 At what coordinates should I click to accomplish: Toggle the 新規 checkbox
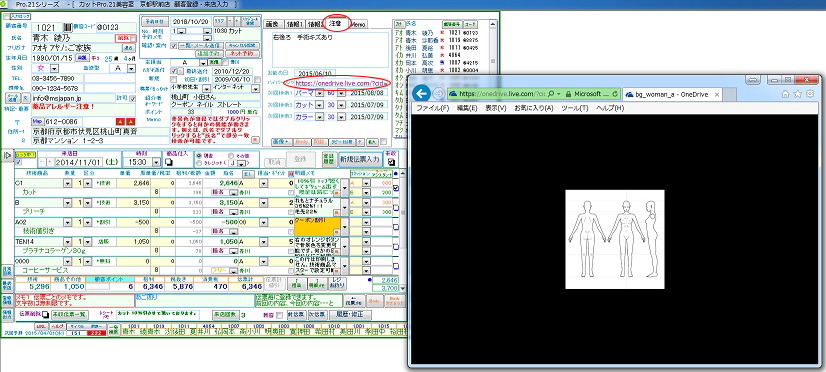[x=173, y=79]
